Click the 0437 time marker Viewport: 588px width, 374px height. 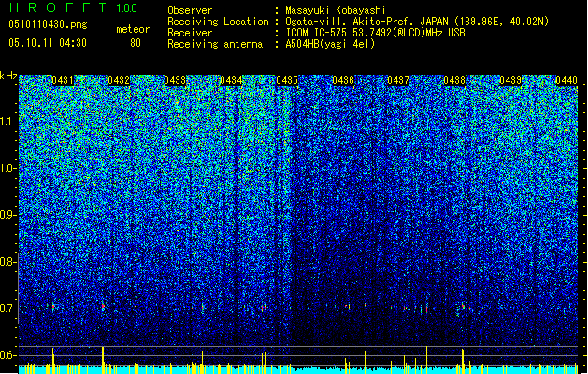[x=398, y=80]
